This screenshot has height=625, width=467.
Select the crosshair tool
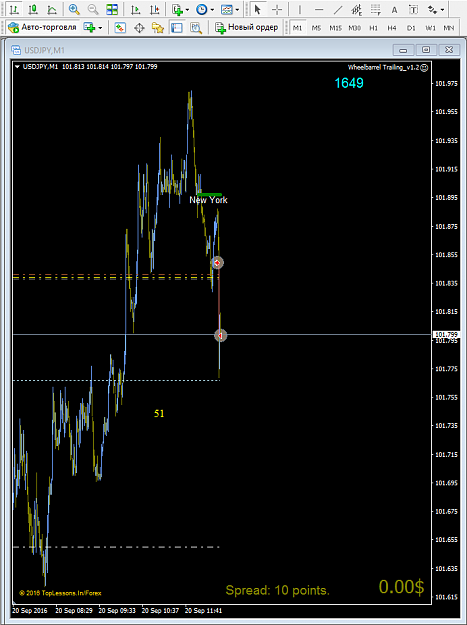[x=277, y=9]
